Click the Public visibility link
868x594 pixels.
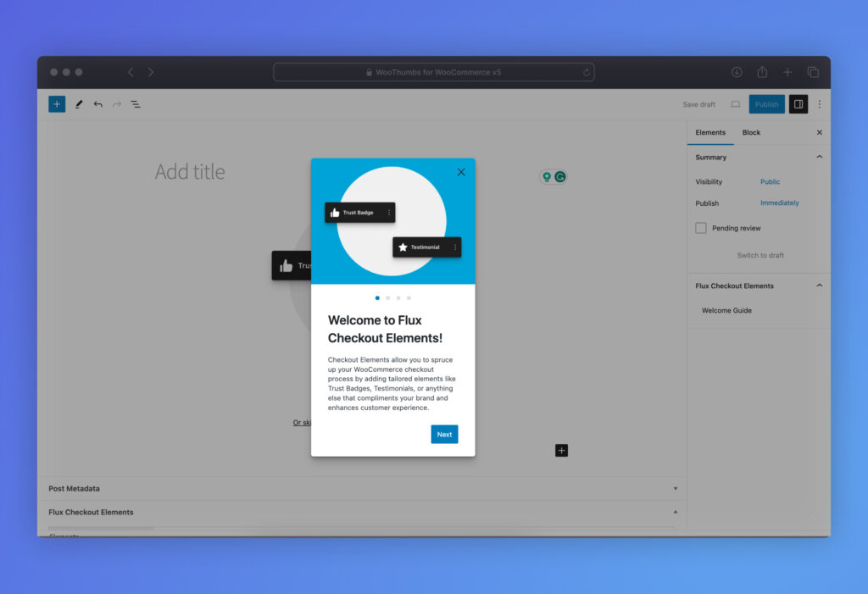(770, 181)
